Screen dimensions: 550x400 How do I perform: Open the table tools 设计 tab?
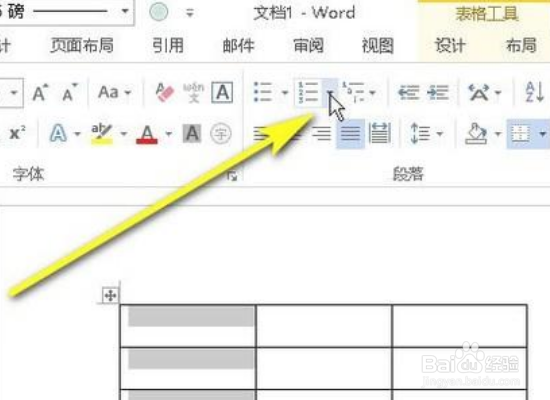450,46
